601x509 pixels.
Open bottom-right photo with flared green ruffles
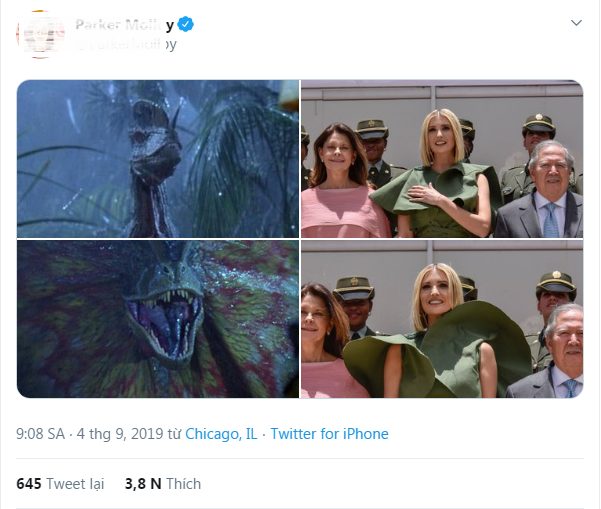point(442,319)
